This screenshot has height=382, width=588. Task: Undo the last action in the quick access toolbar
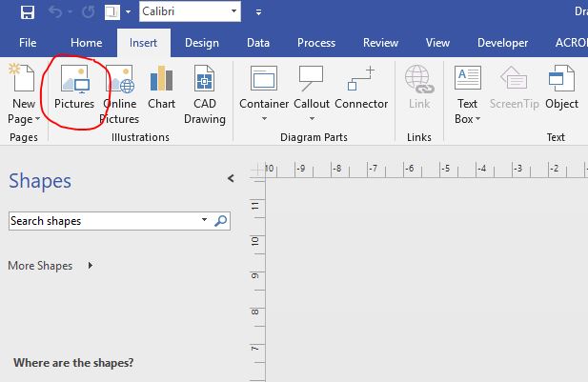click(55, 12)
